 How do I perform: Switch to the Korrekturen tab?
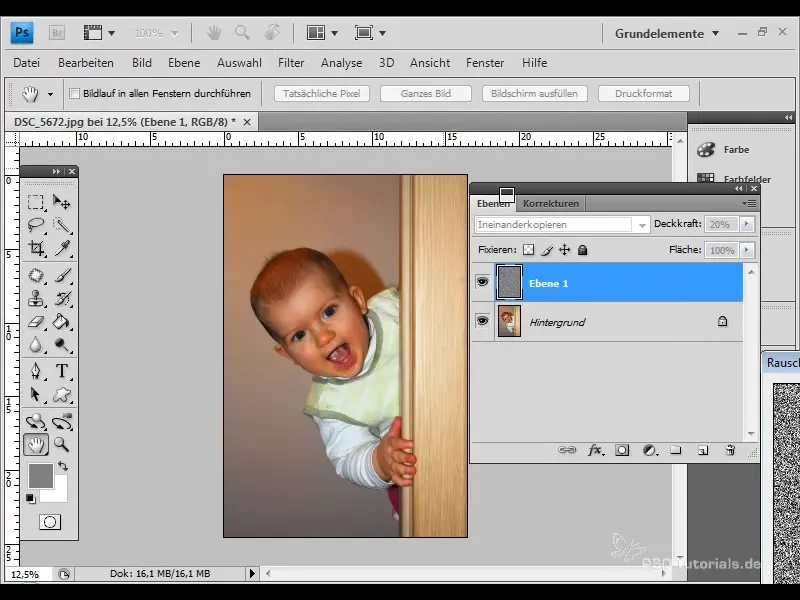pyautogui.click(x=551, y=203)
